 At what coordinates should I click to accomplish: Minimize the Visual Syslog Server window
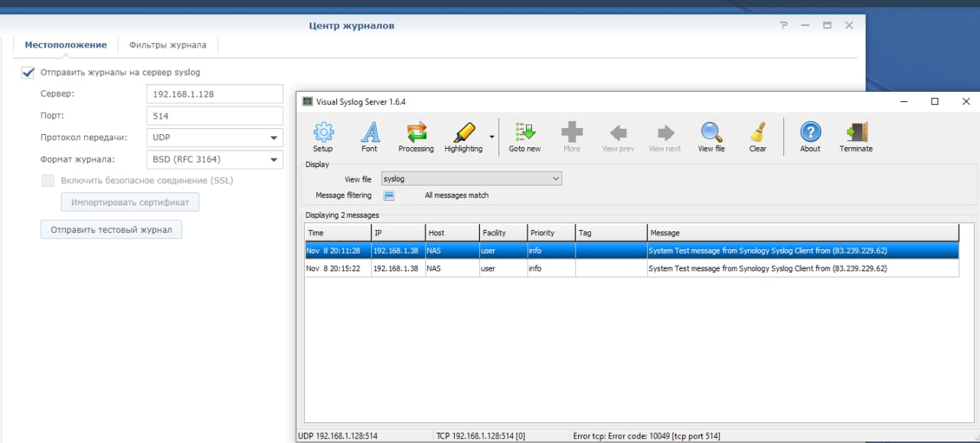coord(905,101)
